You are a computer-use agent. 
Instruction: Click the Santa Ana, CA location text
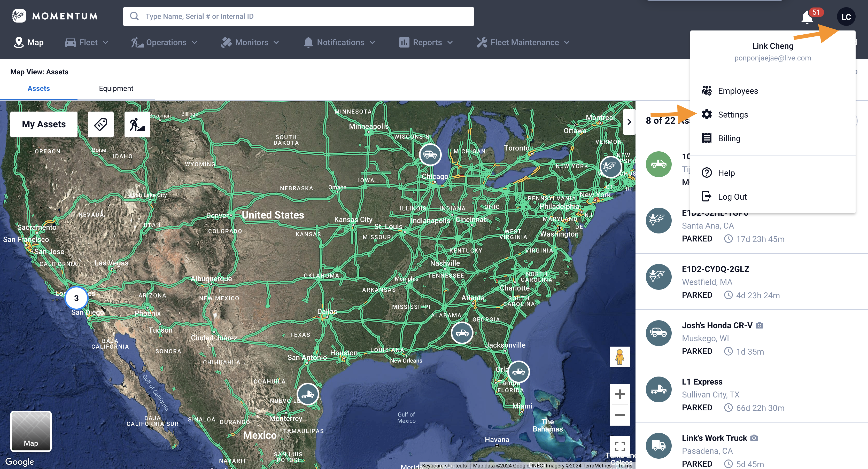(x=708, y=226)
